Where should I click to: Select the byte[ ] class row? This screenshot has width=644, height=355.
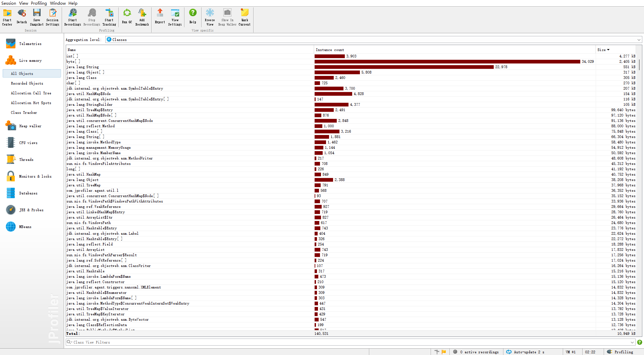[x=351, y=61]
